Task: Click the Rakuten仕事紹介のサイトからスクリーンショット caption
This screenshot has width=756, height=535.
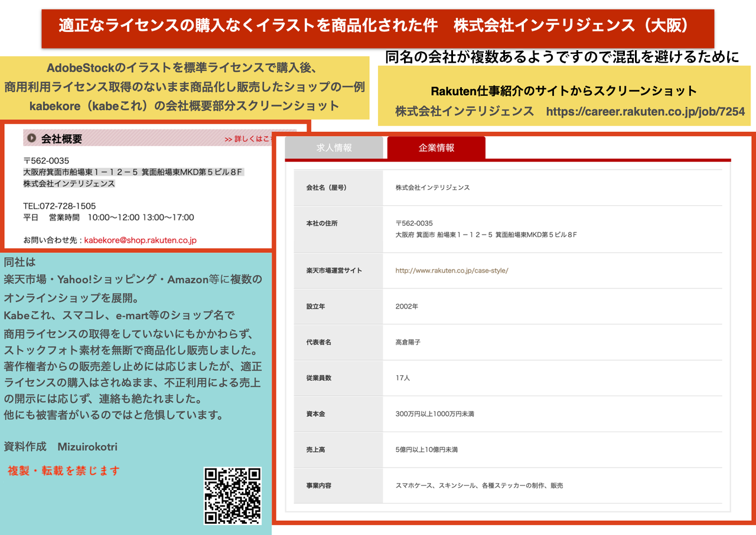Action: pos(564,91)
